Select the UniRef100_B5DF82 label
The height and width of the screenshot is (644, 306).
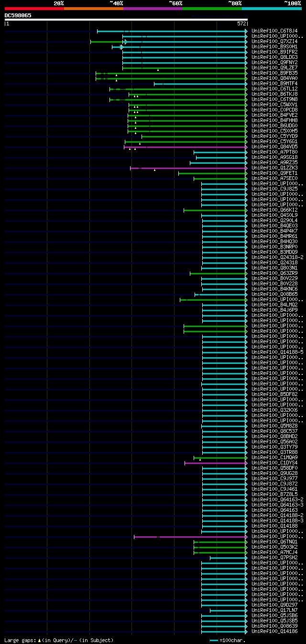[x=274, y=394]
